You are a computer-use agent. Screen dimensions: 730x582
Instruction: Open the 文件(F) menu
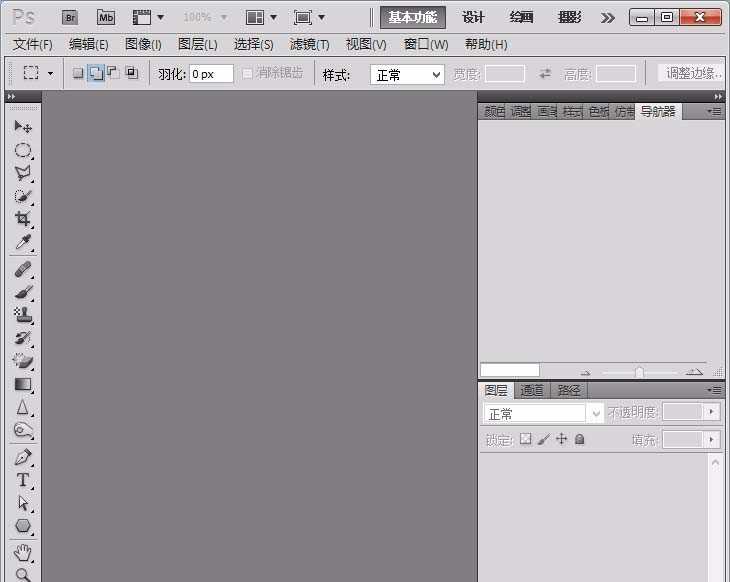point(33,45)
